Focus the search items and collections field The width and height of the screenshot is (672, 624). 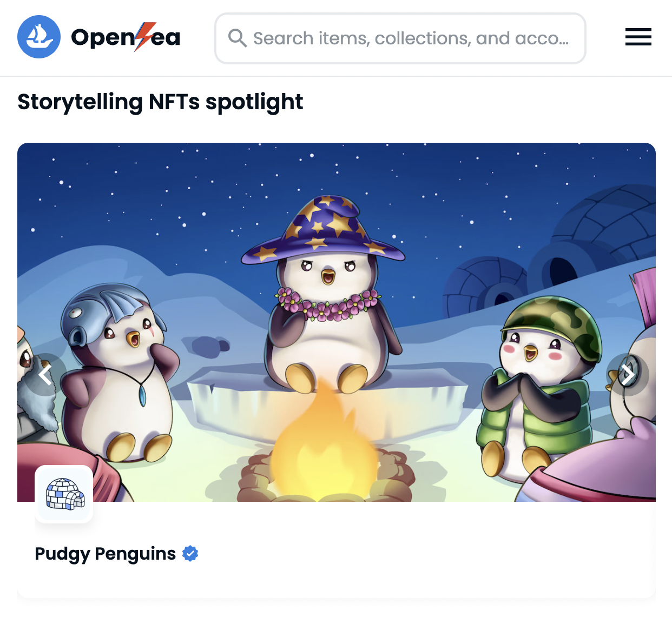(411, 38)
